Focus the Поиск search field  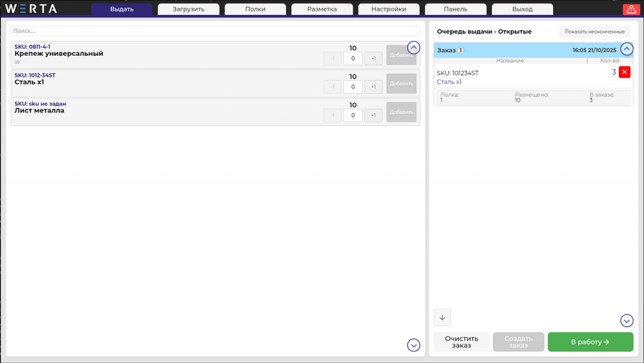(x=215, y=31)
